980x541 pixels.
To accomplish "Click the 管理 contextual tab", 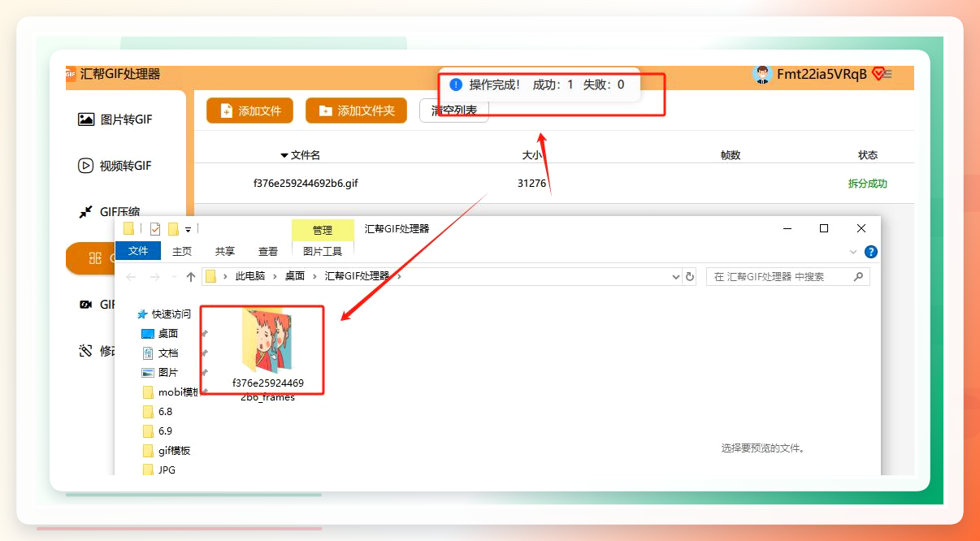I will click(x=323, y=231).
